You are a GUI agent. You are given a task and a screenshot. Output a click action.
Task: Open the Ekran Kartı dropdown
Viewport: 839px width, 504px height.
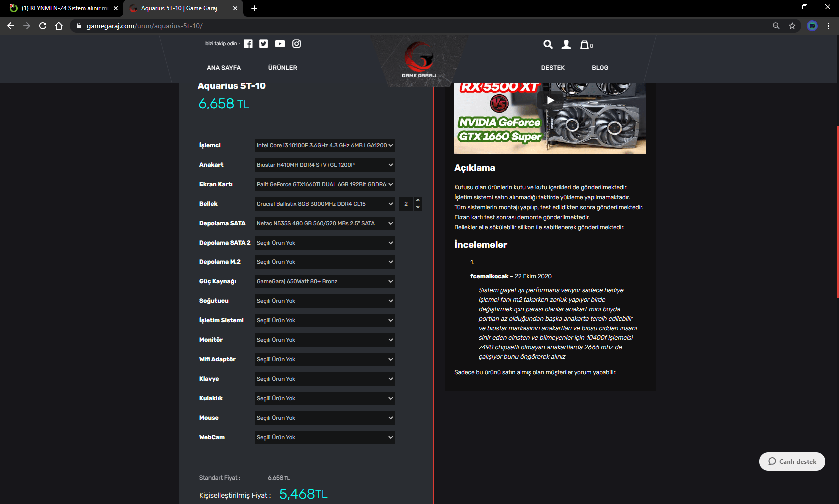click(x=325, y=184)
